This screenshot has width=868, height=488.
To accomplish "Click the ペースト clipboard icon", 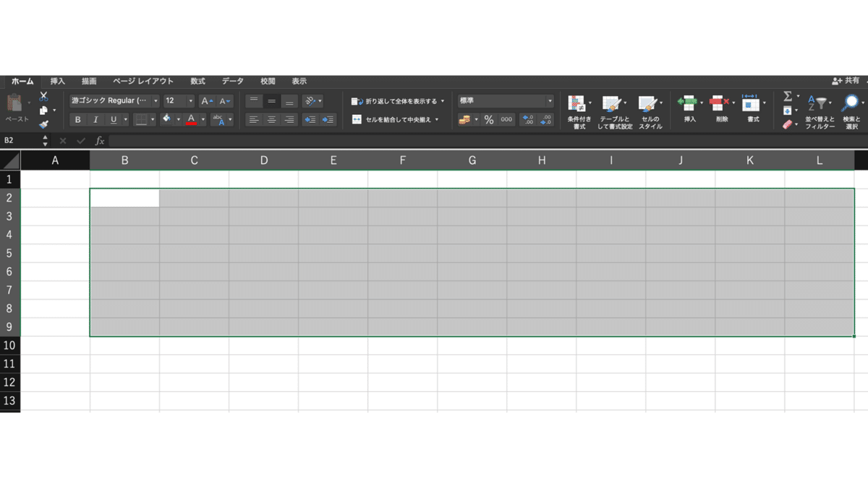I will (x=16, y=103).
